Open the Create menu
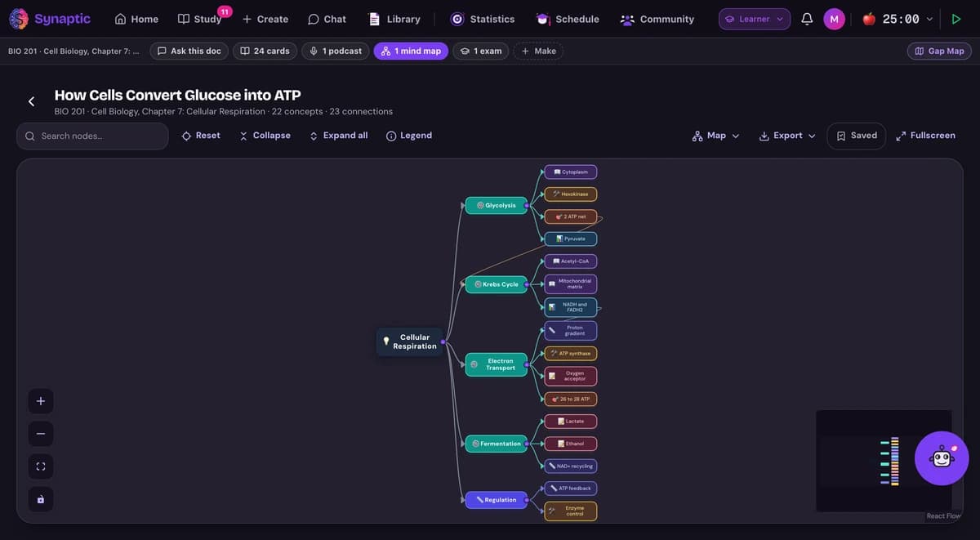 click(265, 19)
